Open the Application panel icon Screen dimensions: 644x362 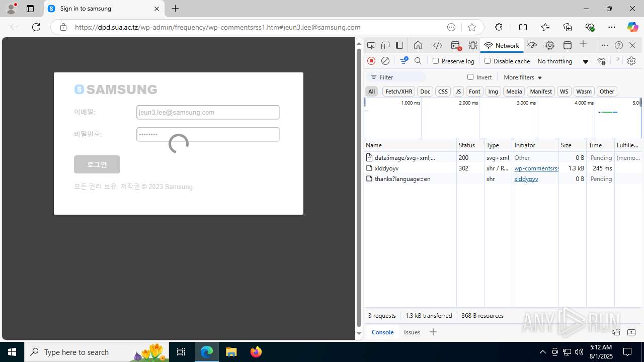pyautogui.click(x=568, y=45)
